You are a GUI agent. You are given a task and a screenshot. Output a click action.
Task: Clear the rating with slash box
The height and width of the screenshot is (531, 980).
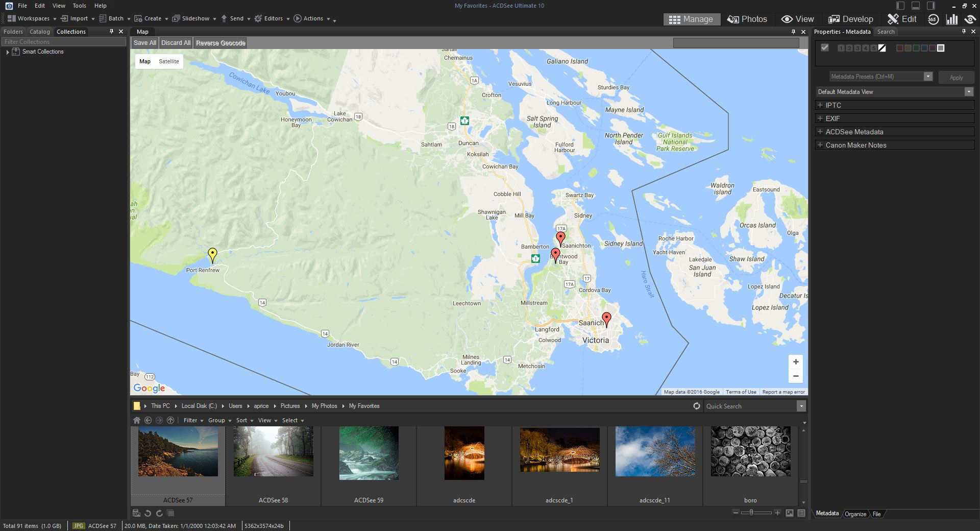[x=882, y=48]
